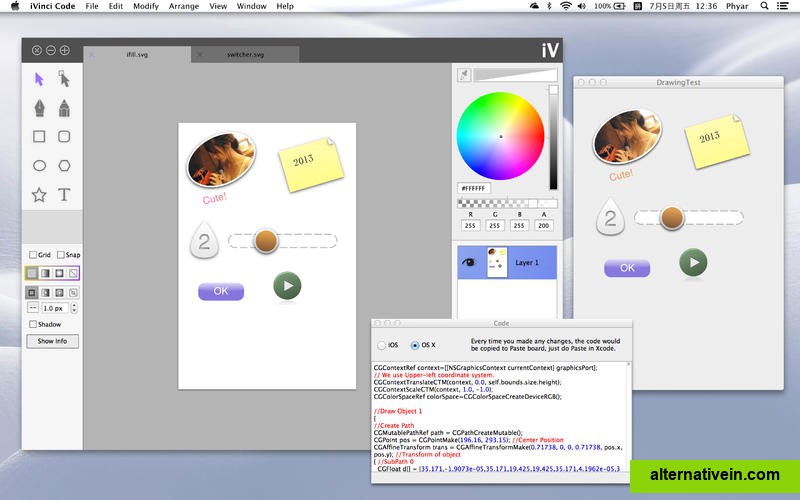
Task: Select the Pen tool
Action: (x=40, y=108)
